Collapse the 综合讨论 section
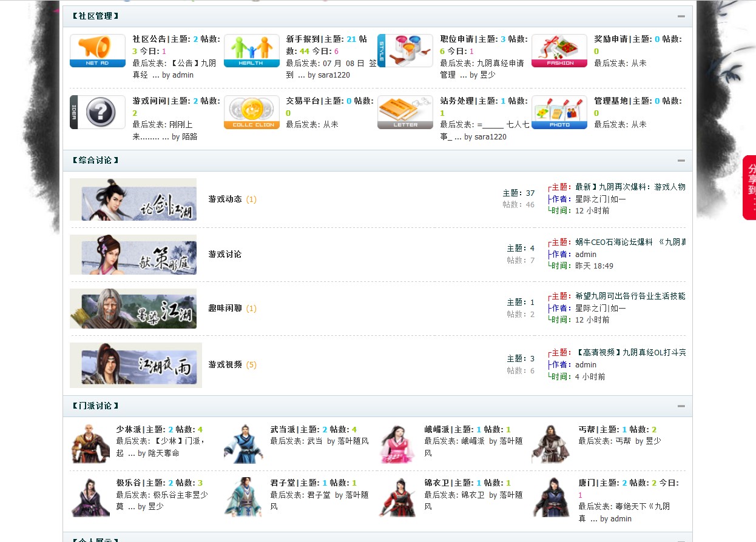This screenshot has width=756, height=542. pos(681,161)
